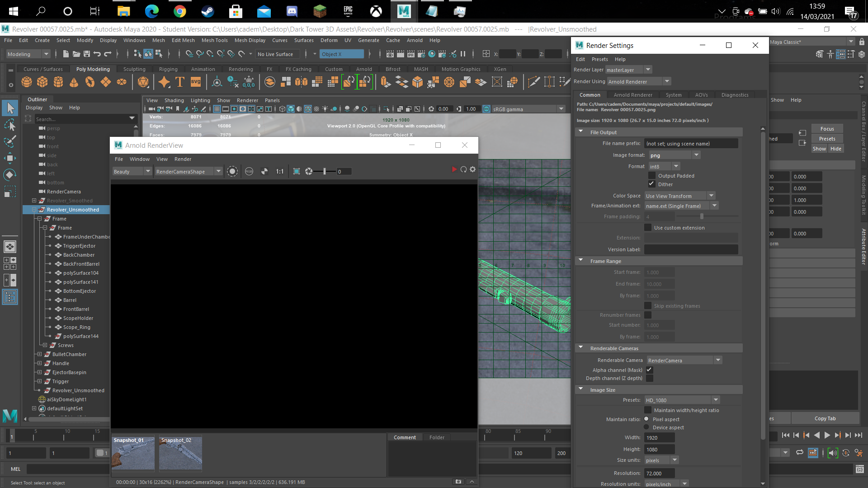Open Arnold RenderView settings gear
Viewport: 868px width, 488px height.
[473, 169]
